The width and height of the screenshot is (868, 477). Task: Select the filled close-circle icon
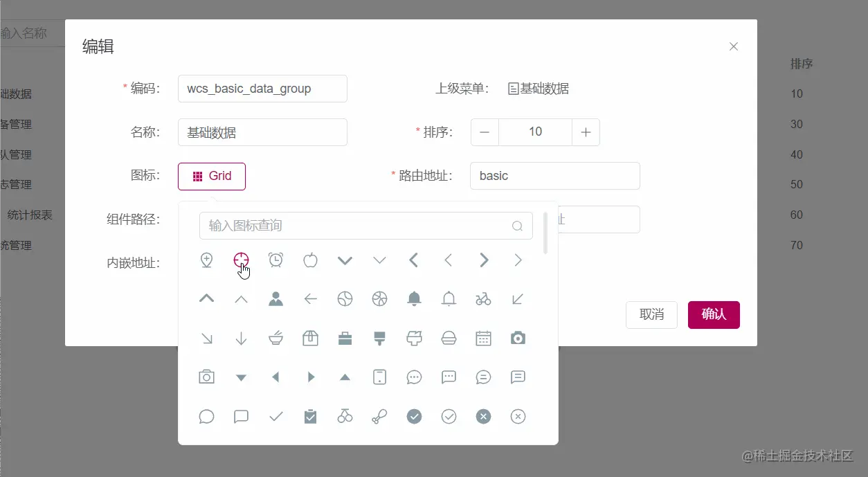pos(483,416)
